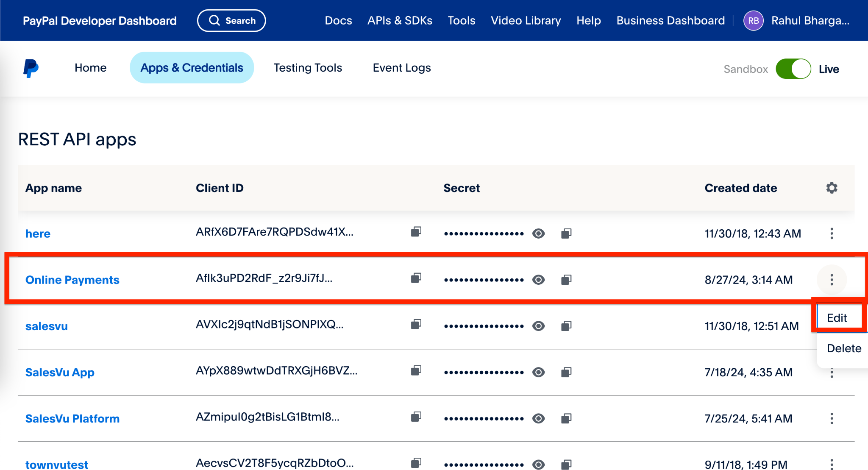
Task: Copy Client ID for salesvu app
Action: coord(416,324)
